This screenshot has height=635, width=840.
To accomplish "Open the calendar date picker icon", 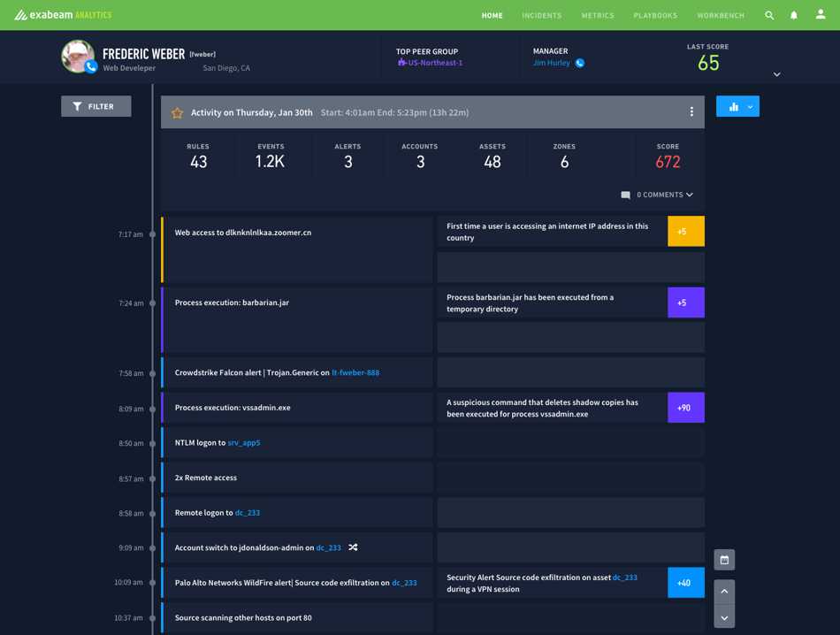I will coord(724,560).
